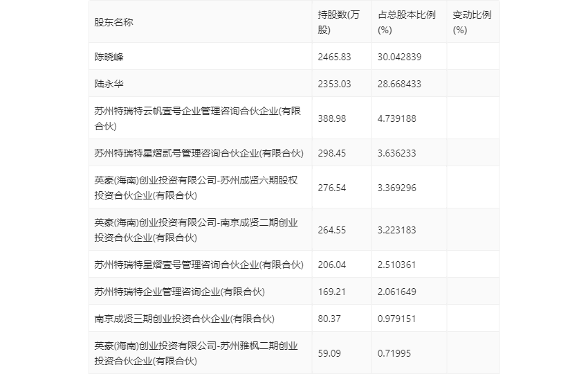Viewport: 588px width, 374px height.
Task: Select 英豪(海南)-南京成贤二期创业投资 shareholder name
Action: (x=196, y=230)
